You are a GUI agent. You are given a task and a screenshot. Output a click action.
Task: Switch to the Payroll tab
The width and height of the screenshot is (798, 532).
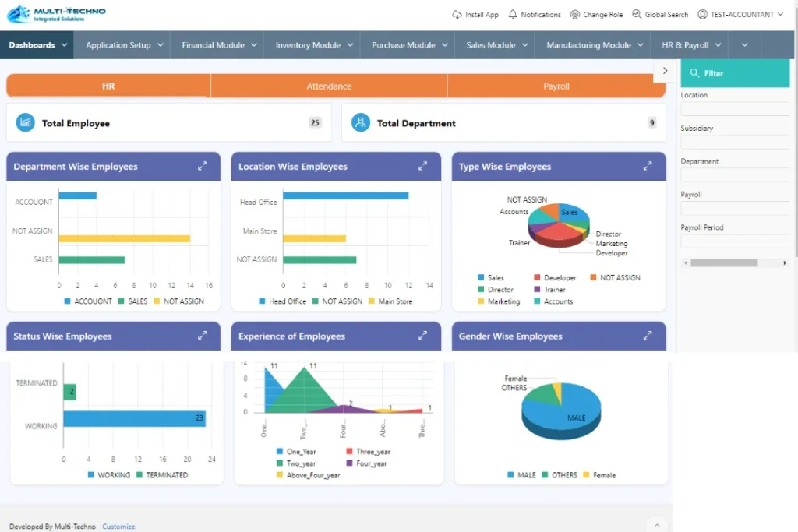tap(556, 86)
